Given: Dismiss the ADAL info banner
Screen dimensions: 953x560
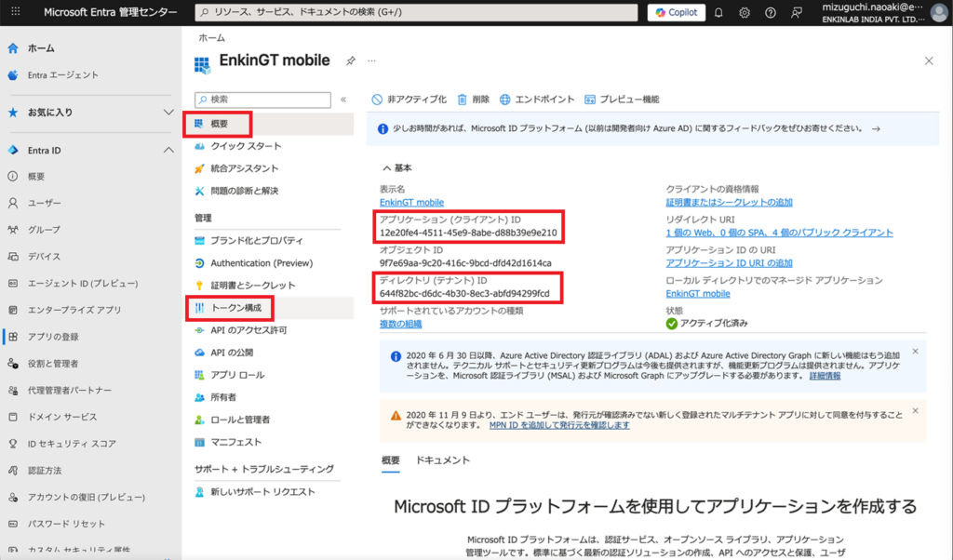Looking at the screenshot, I should click(915, 351).
